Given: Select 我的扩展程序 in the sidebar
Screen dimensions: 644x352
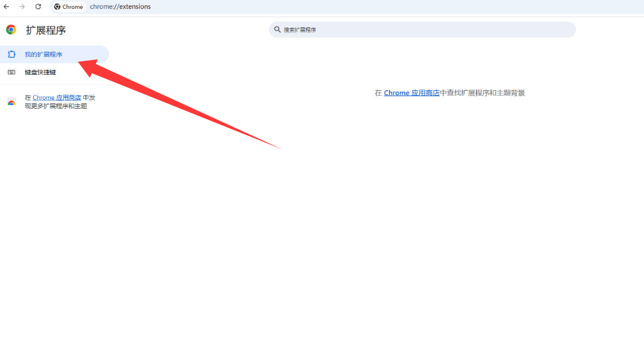Looking at the screenshot, I should [54, 54].
